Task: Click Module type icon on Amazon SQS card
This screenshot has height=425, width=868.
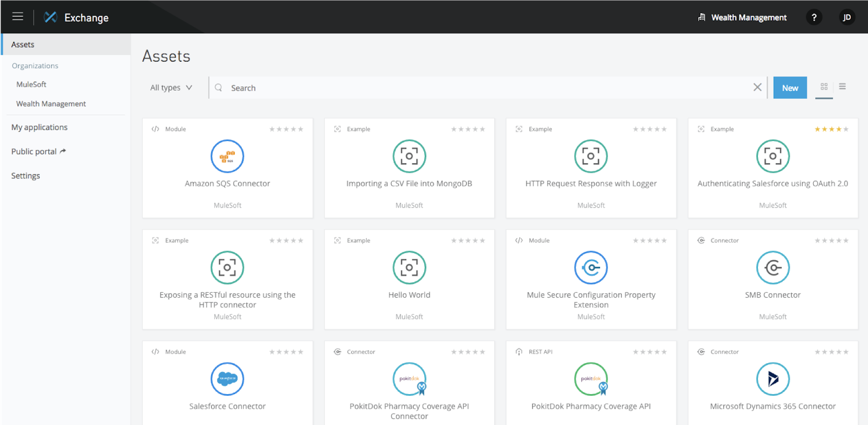Action: (x=156, y=129)
